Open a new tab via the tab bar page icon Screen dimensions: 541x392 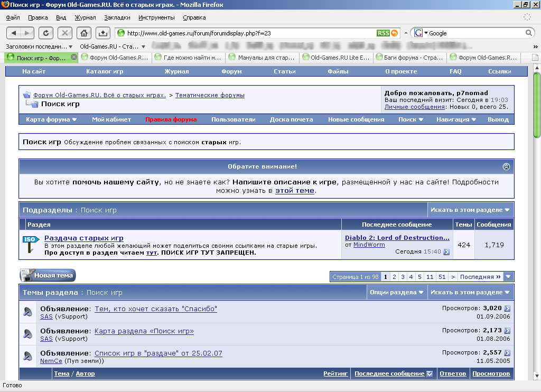coord(535,58)
